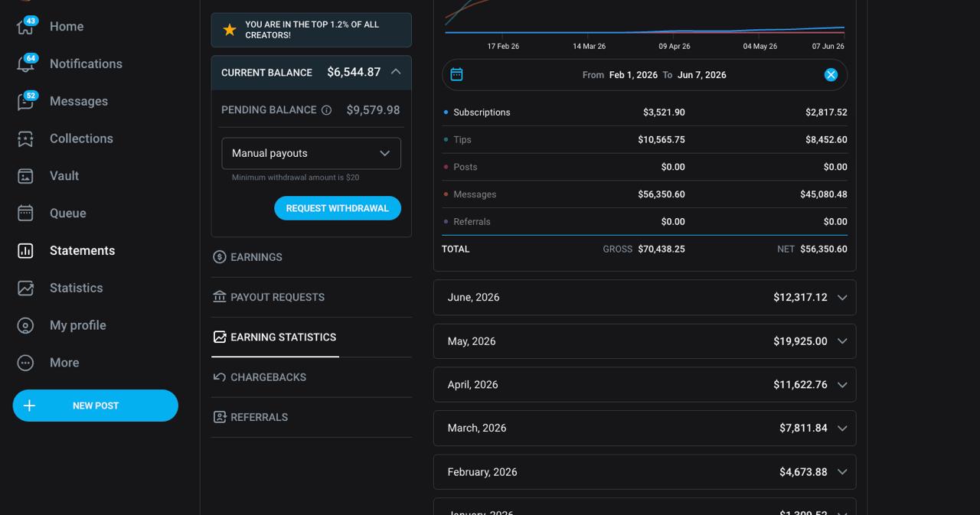Open the Queue calendar icon
This screenshot has height=515, width=980.
(x=25, y=213)
